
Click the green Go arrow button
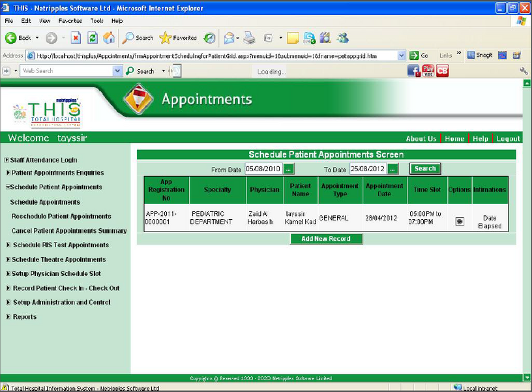[x=413, y=55]
